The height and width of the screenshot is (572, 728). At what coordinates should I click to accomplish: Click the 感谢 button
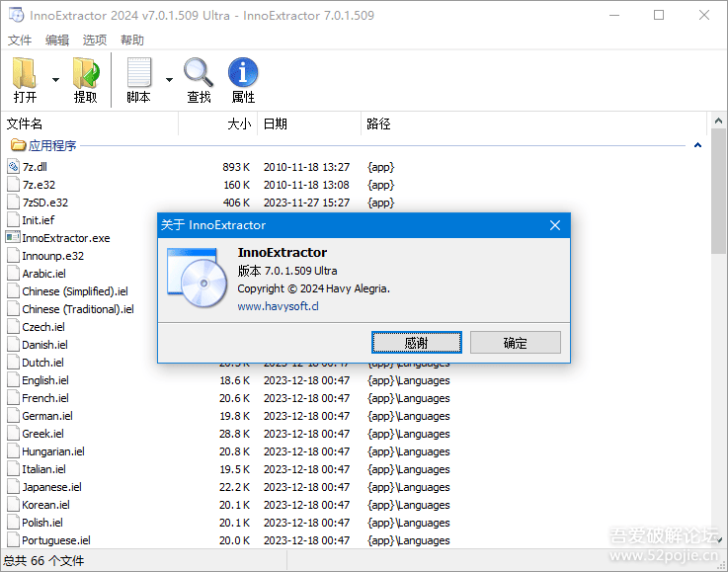coord(416,343)
